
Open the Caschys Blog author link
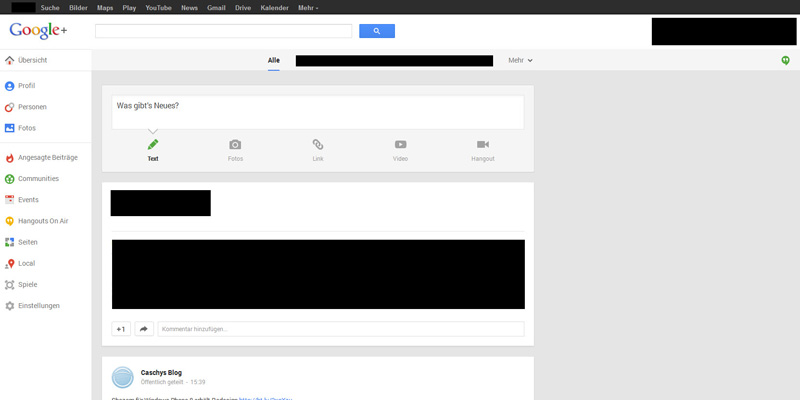coord(161,372)
